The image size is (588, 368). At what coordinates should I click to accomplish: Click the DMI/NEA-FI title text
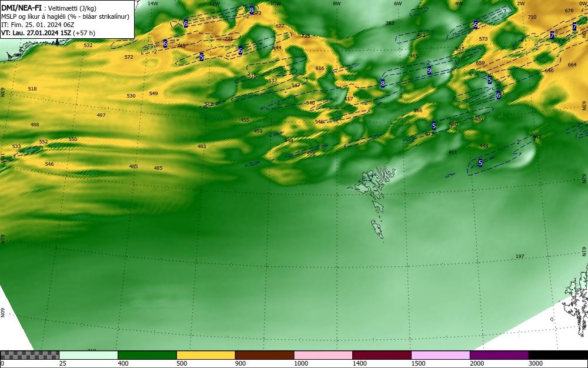click(21, 8)
